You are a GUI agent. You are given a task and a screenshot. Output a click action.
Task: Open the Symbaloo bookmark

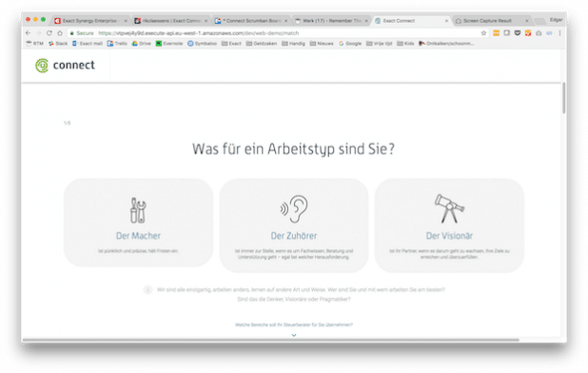202,44
